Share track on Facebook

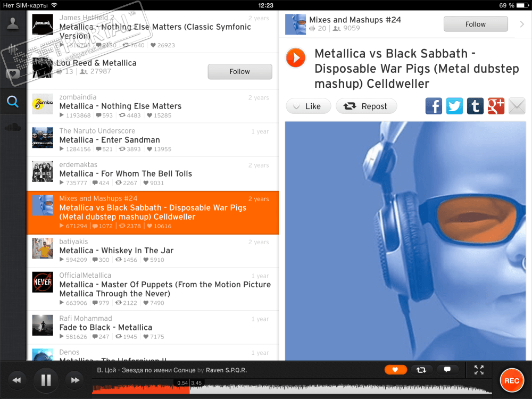click(434, 106)
